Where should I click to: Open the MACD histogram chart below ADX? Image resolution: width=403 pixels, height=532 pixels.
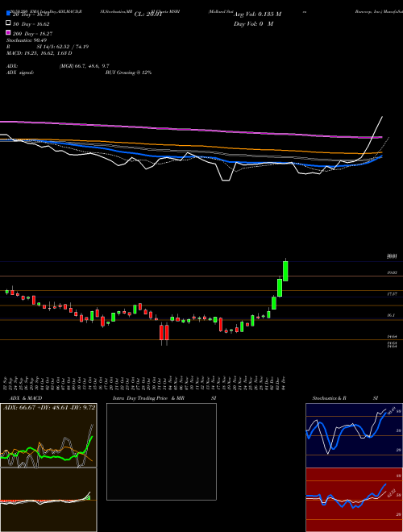pyautogui.click(x=48, y=500)
